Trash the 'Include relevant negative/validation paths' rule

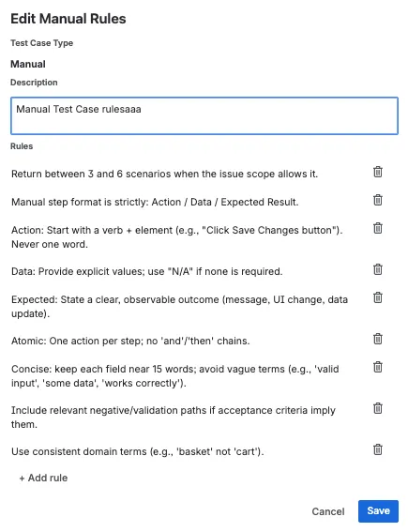coord(377,408)
